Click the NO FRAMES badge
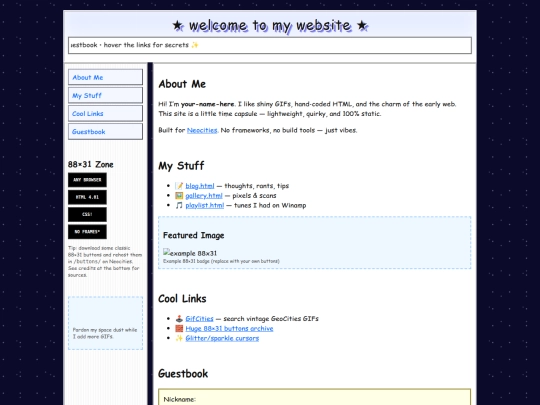Screen dimensions: 540x405 point(87,231)
